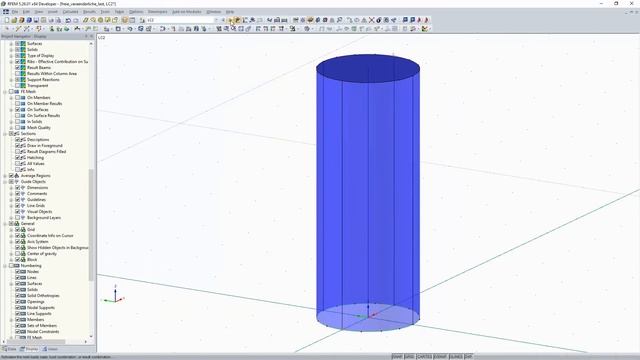Click the rectangle surface icon in the second toolbar

point(118,29)
